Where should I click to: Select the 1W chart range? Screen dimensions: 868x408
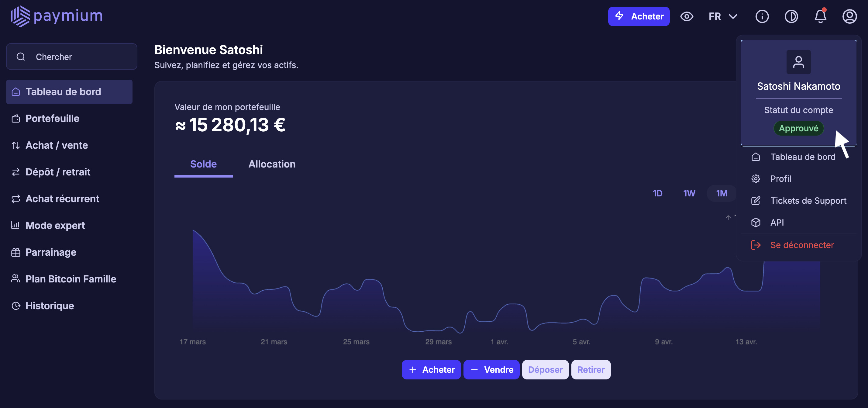[689, 193]
